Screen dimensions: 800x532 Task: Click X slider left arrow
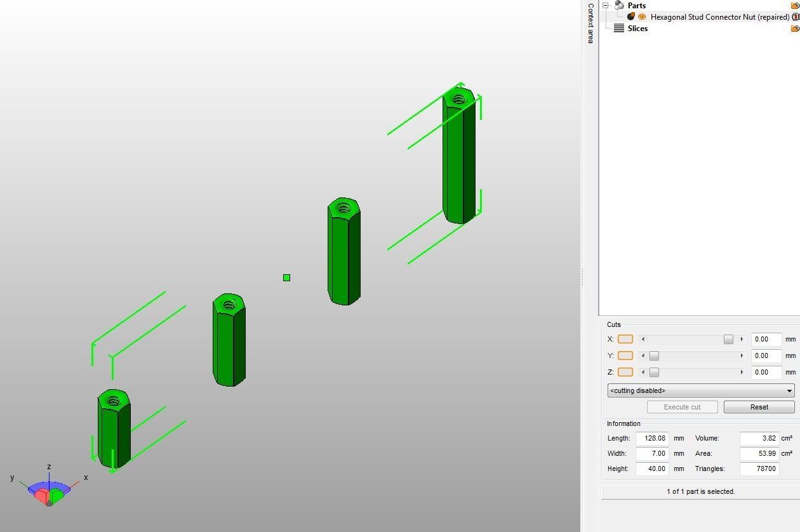coord(643,339)
